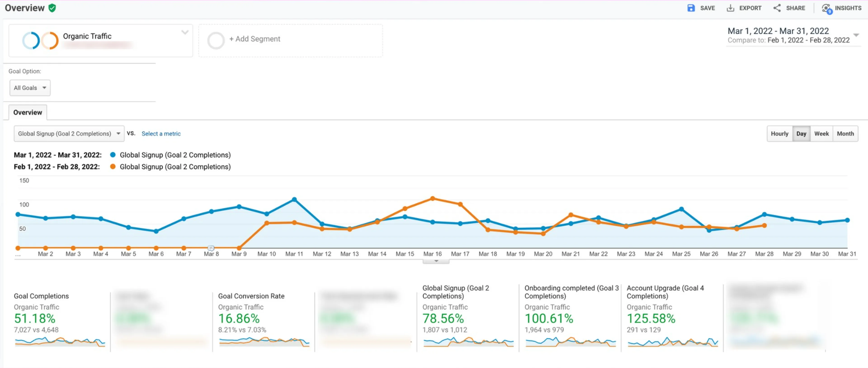Viewport: 868px width, 368px height.
Task: Click the Mar 11 peak data point
Action: (294, 199)
